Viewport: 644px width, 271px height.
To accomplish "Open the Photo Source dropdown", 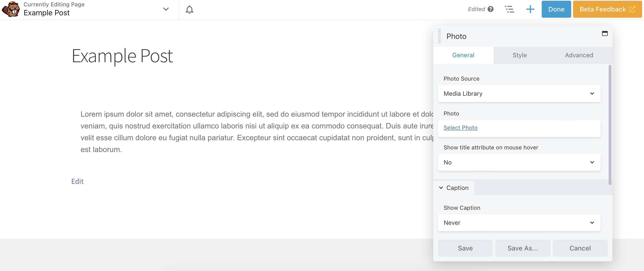I will tap(519, 94).
